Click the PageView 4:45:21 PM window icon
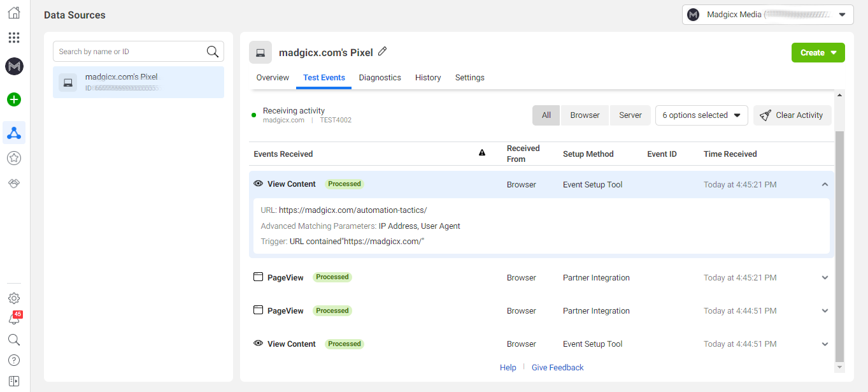The width and height of the screenshot is (868, 392). (259, 277)
